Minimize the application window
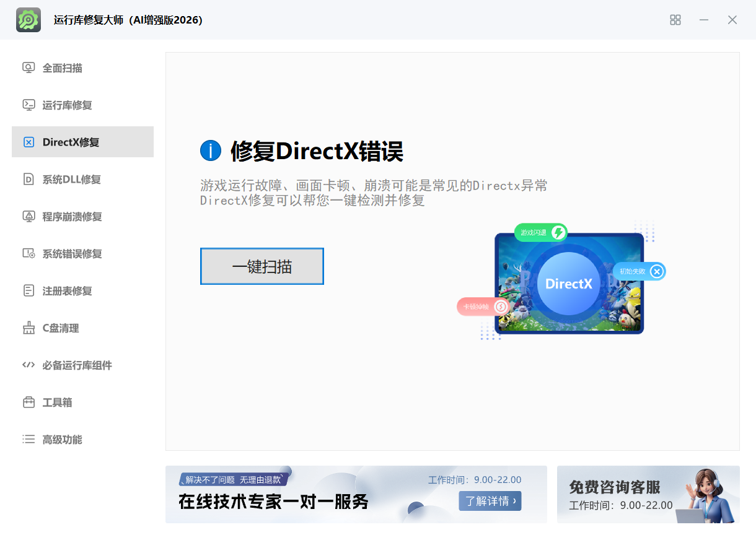This screenshot has height=535, width=756. click(704, 20)
